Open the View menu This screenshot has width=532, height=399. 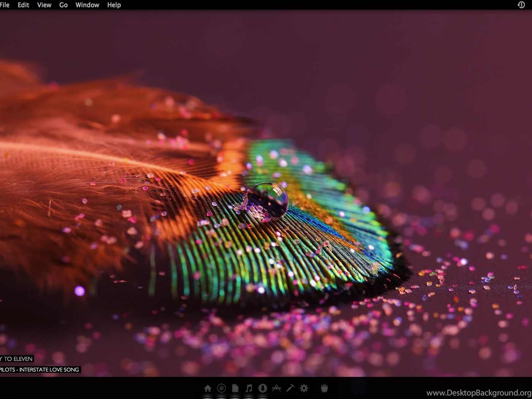click(44, 5)
